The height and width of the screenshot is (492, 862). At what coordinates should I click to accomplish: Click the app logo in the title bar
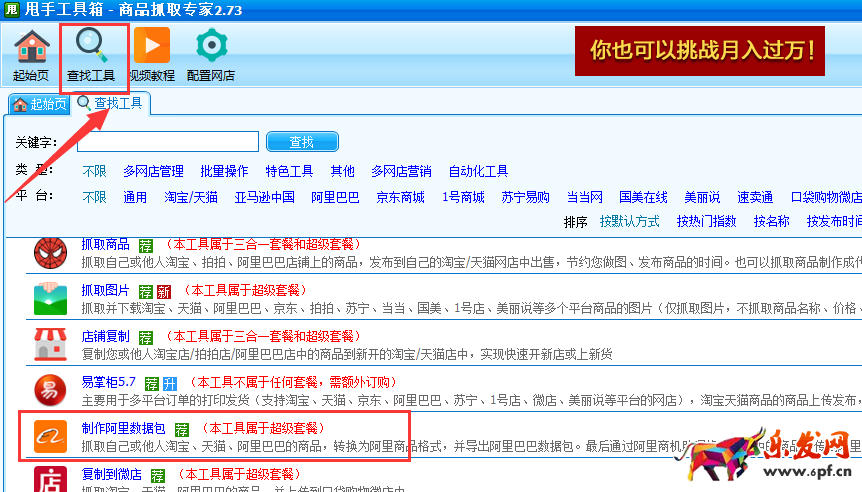coord(11,9)
